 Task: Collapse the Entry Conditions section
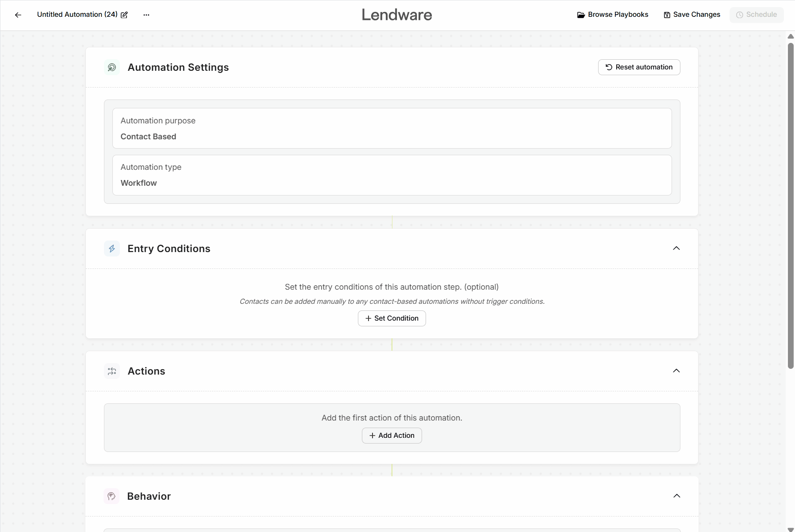[x=676, y=248]
